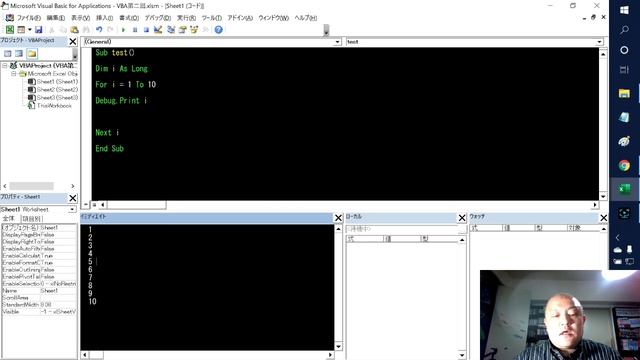Click the Insert UserForm toolbar icon
640x360 pixels.
click(x=21, y=29)
